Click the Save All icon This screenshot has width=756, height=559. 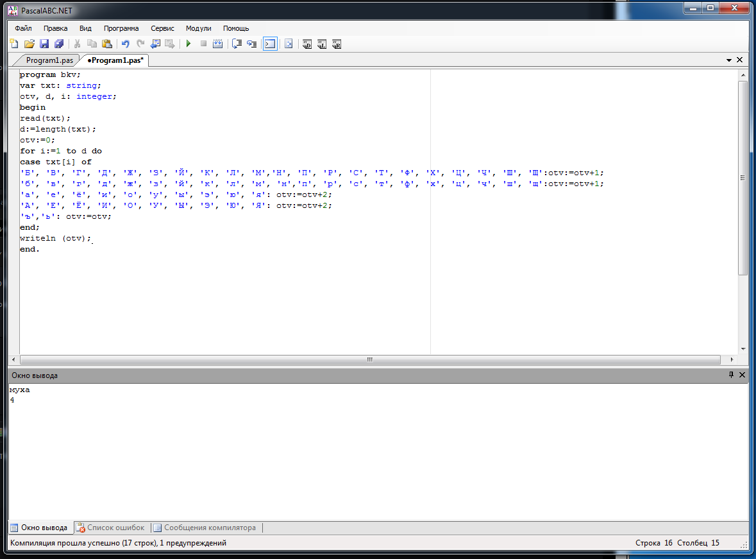click(59, 44)
